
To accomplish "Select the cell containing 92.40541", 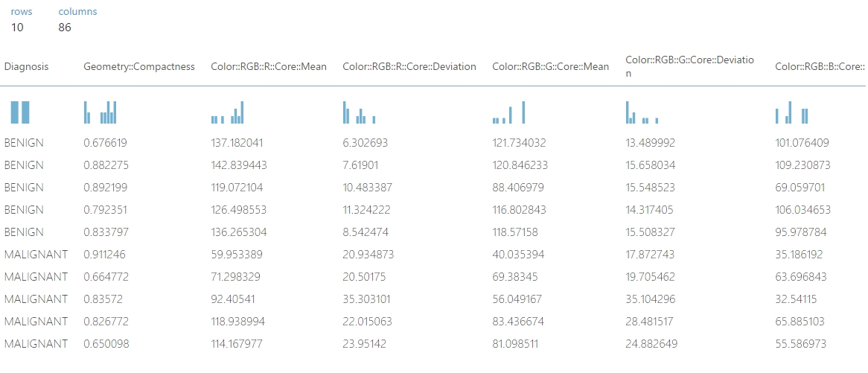I will point(233,299).
